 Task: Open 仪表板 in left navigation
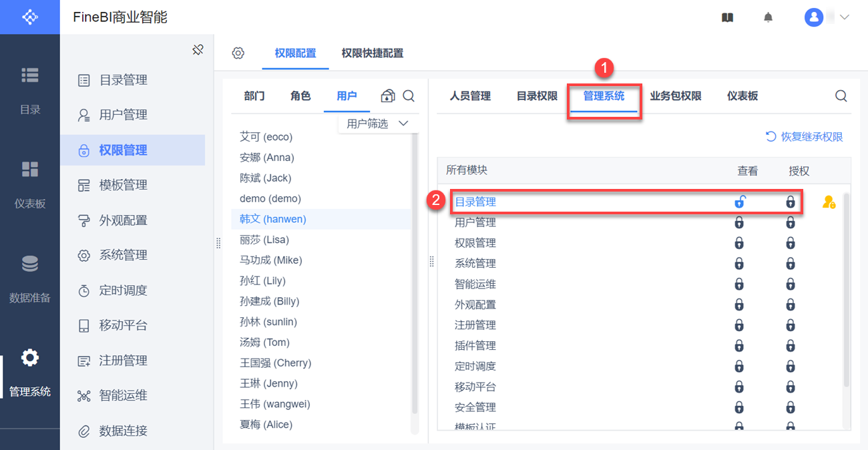[30, 184]
